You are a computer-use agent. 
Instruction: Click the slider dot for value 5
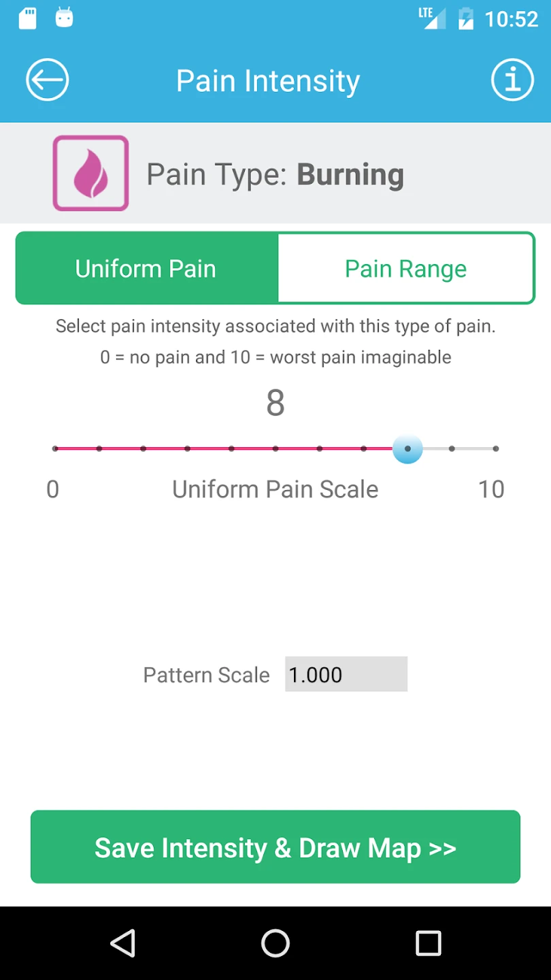(275, 449)
